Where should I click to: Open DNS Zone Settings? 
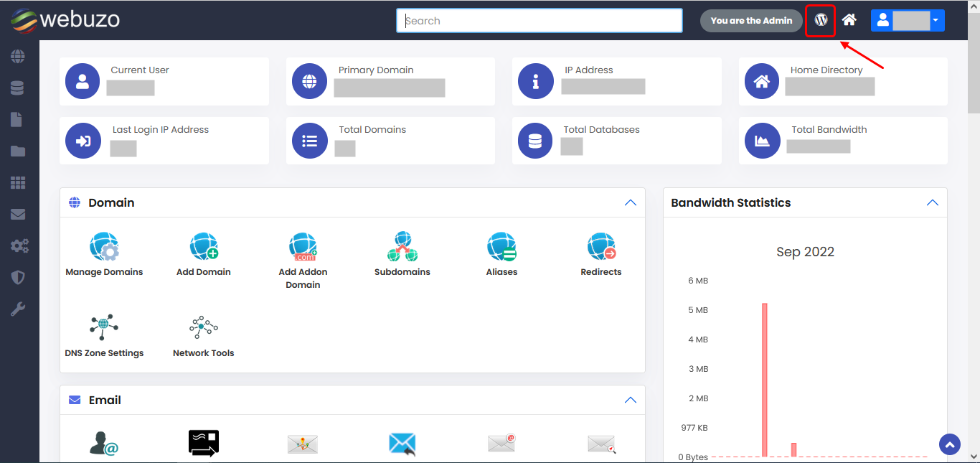coord(104,335)
